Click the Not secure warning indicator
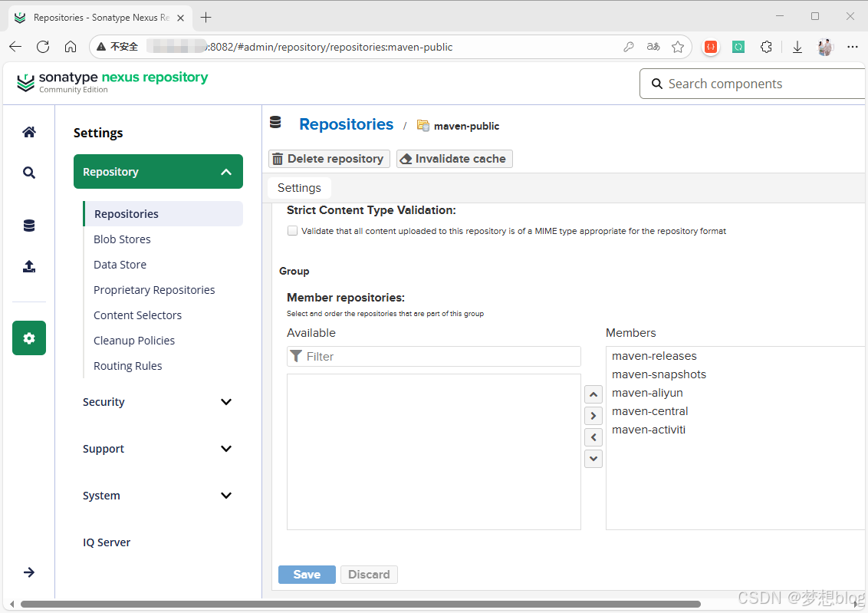Screen dimensions: 868x613 117,47
